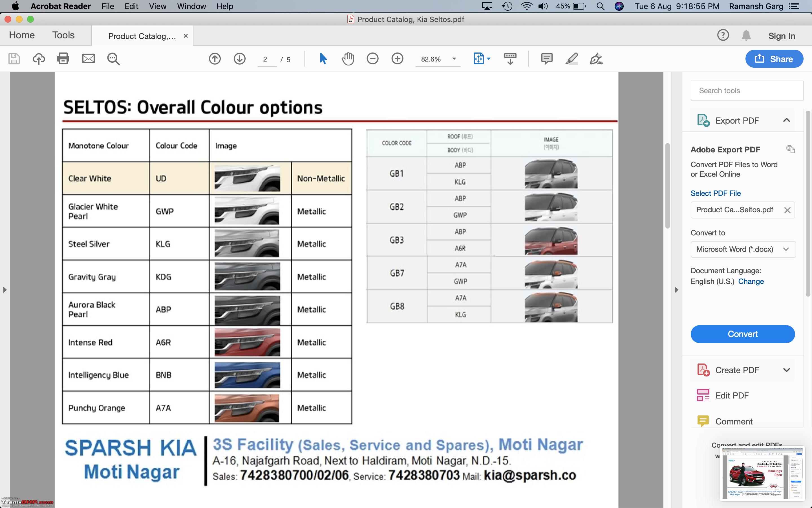The height and width of the screenshot is (508, 812).
Task: Expand the Create PDF section
Action: coord(787,370)
